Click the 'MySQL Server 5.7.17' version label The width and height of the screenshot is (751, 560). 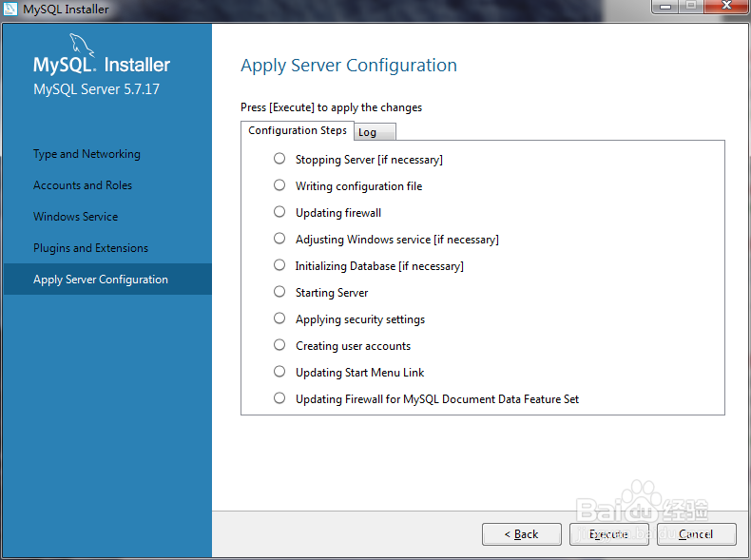96,89
